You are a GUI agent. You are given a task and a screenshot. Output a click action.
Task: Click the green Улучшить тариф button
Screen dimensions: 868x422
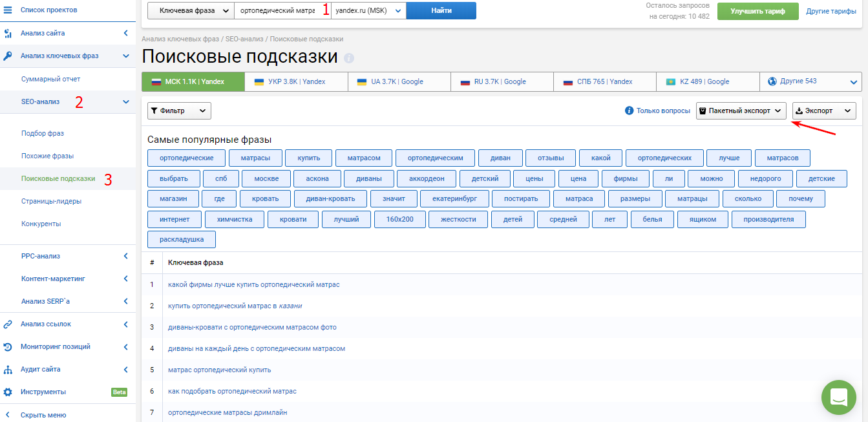tap(757, 11)
